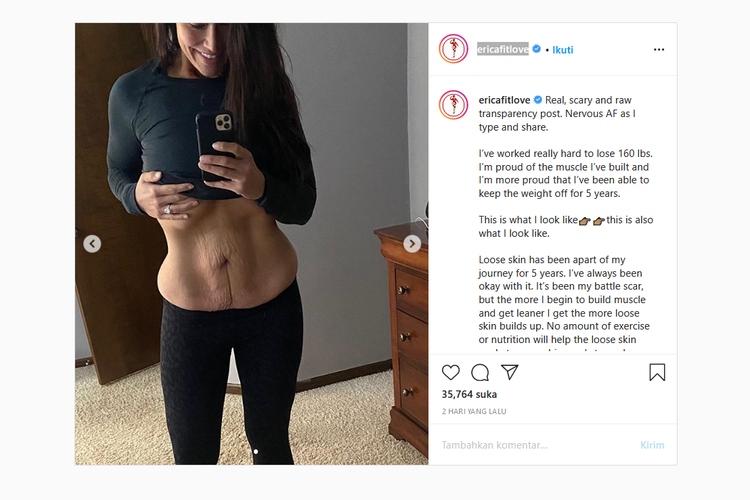Go to the previous photo arrow
The image size is (750, 500).
coord(92,244)
